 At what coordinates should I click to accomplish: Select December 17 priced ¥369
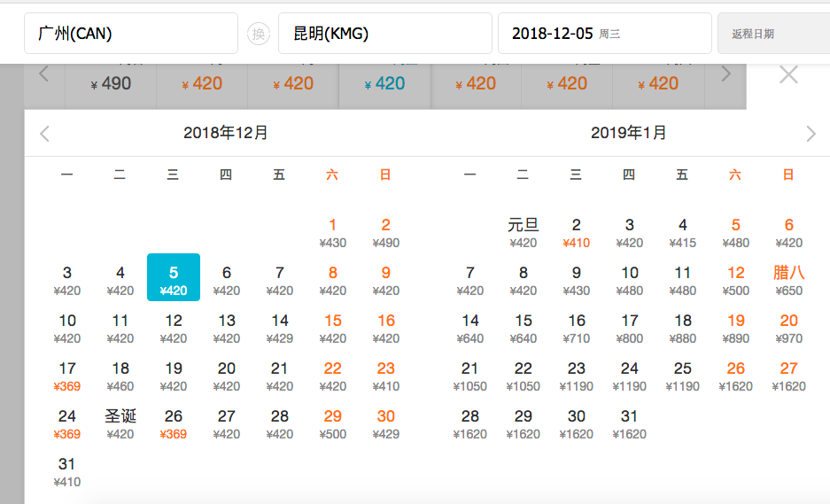(67, 376)
